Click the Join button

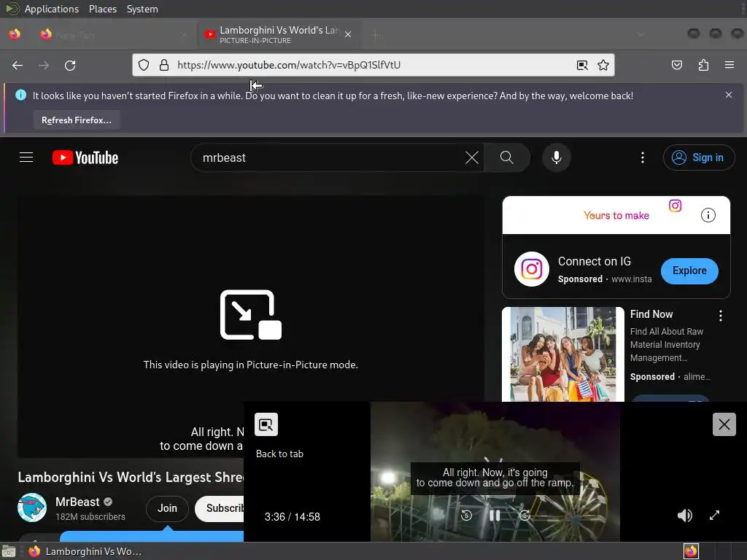click(x=167, y=508)
